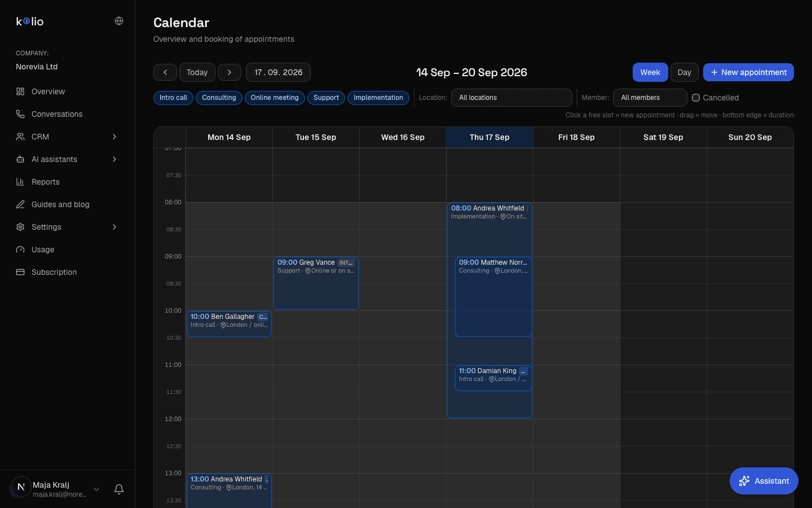Select the Mon 14 Sep column header
Screen dimensions: 812x508
pos(229,137)
